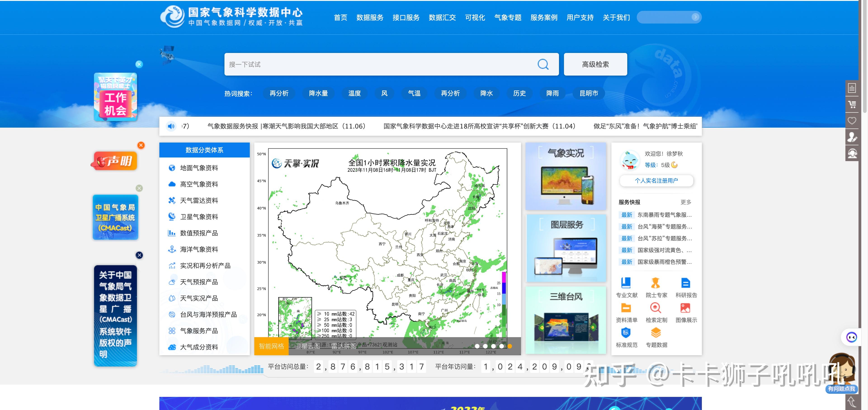The width and height of the screenshot is (868, 410).
Task: Click the orange active carousel dot
Action: click(x=509, y=346)
